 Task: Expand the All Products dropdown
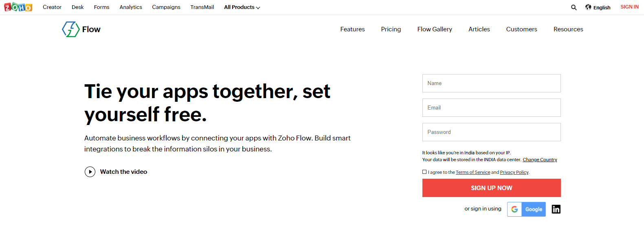tap(242, 7)
